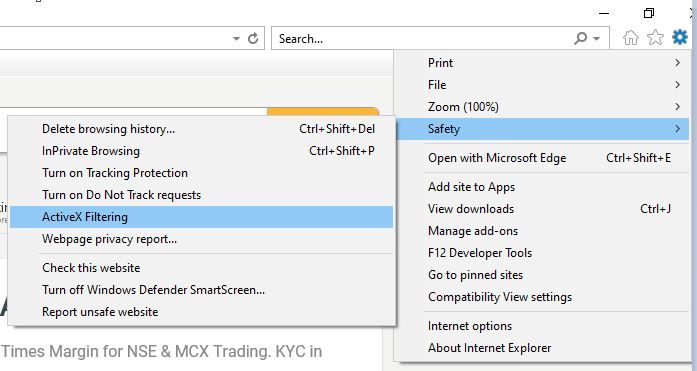Launch F12 Developer Tools
Screen dimensions: 697x371
(x=542, y=253)
